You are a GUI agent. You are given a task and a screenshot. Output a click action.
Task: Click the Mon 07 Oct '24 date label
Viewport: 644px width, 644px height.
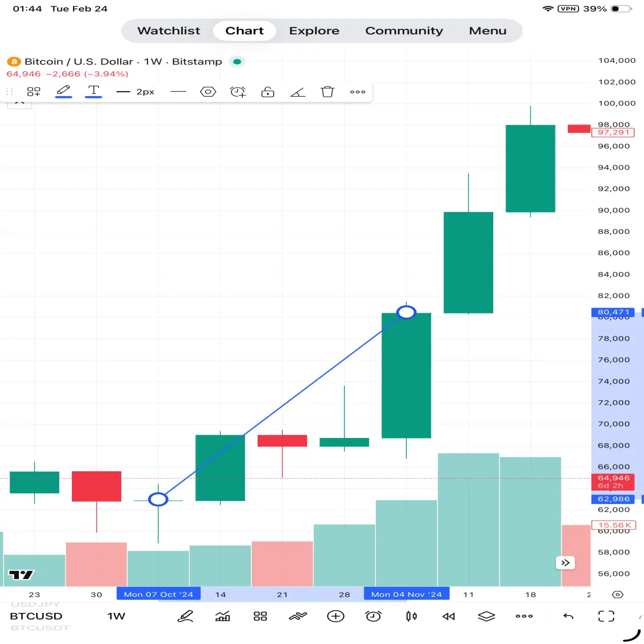pos(158,594)
